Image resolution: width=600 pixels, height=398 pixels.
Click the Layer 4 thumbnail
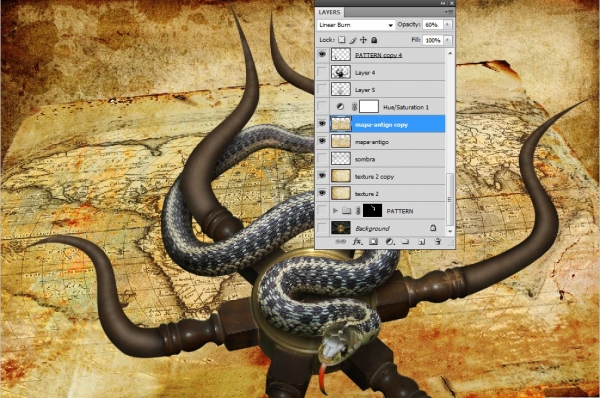pyautogui.click(x=341, y=72)
